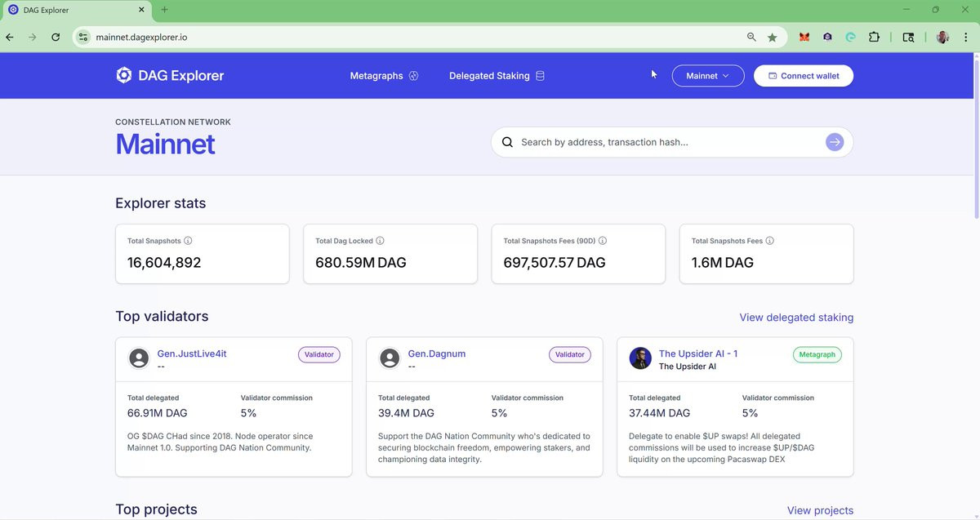The height and width of the screenshot is (520, 980).
Task: Open Chrome three-dot menu
Action: click(x=965, y=38)
